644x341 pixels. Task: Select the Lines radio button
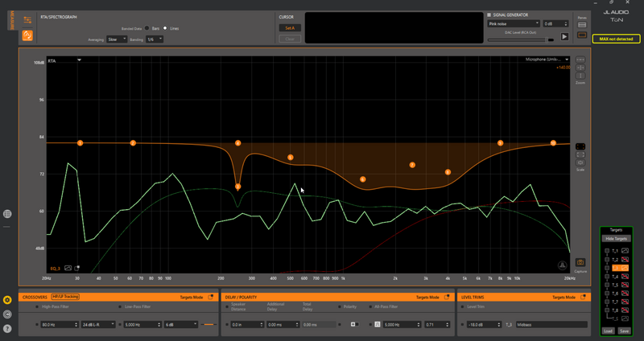(165, 28)
